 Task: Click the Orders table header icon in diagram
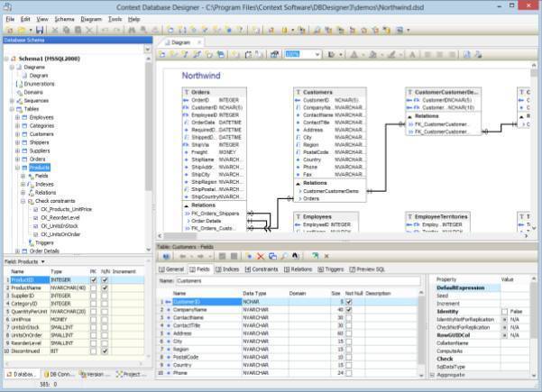coord(187,92)
